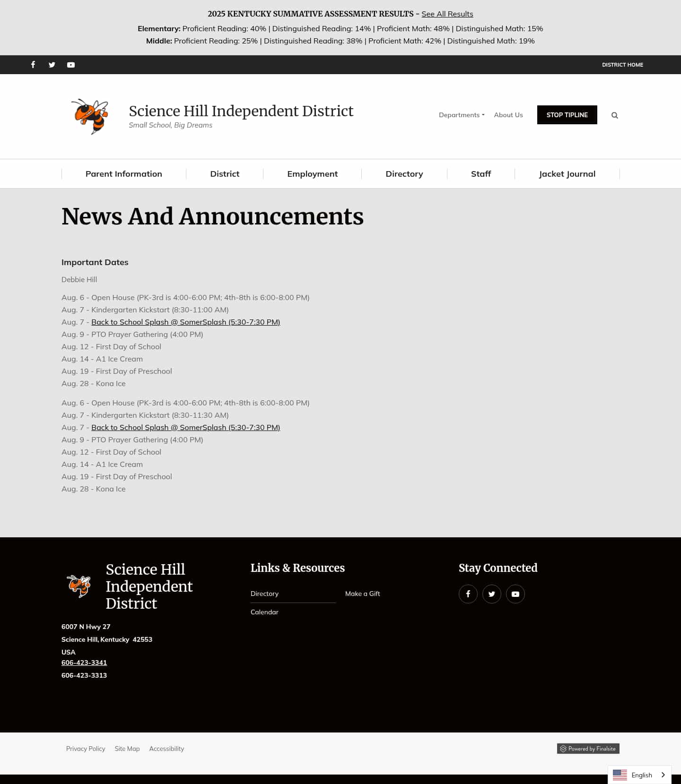Click the hornet mascot logo in header
681x784 pixels.
(x=90, y=116)
